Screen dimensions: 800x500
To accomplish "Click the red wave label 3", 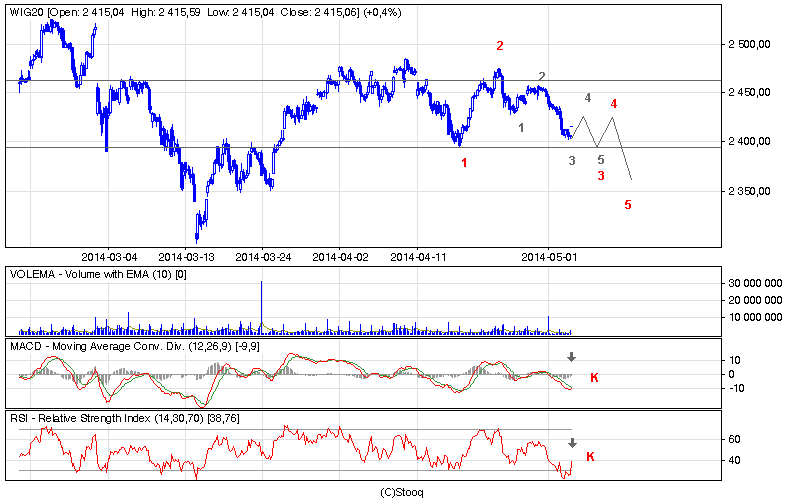I will click(601, 176).
